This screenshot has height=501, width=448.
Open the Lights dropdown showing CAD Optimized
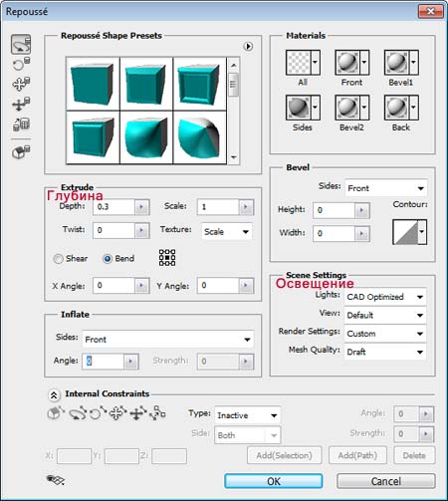385,297
